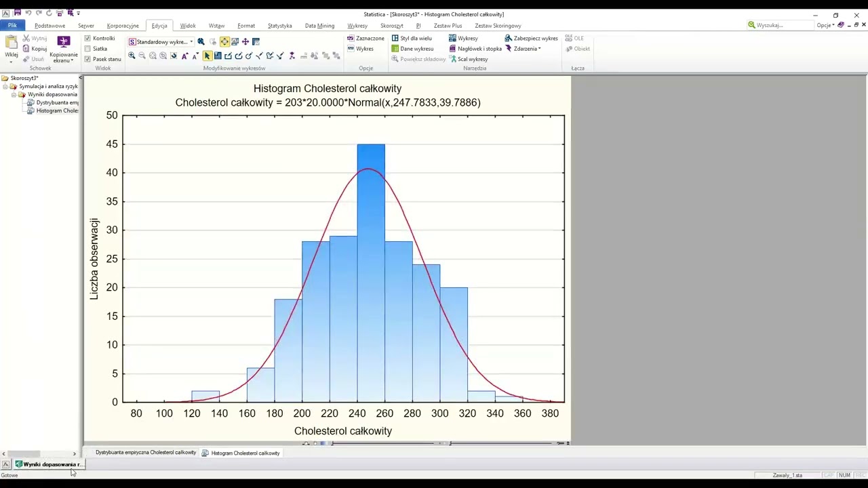Viewport: 868px width, 488px height.
Task: Click the undo arrow in quick access toolbar
Action: [x=28, y=13]
